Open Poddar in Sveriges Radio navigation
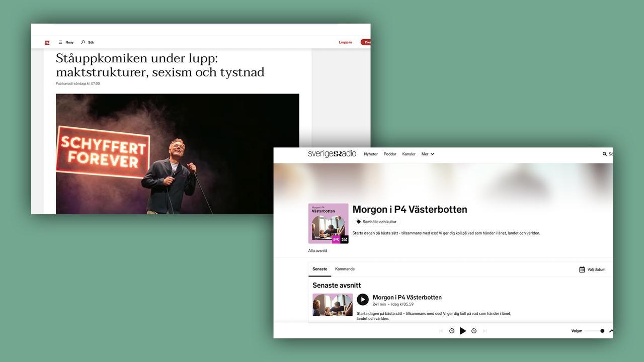 tap(390, 154)
